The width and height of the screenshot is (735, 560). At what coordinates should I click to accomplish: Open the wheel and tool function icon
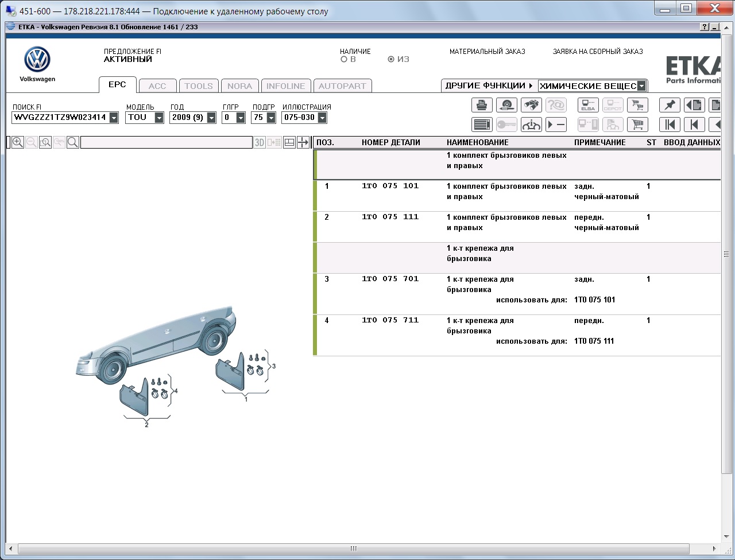(x=506, y=105)
